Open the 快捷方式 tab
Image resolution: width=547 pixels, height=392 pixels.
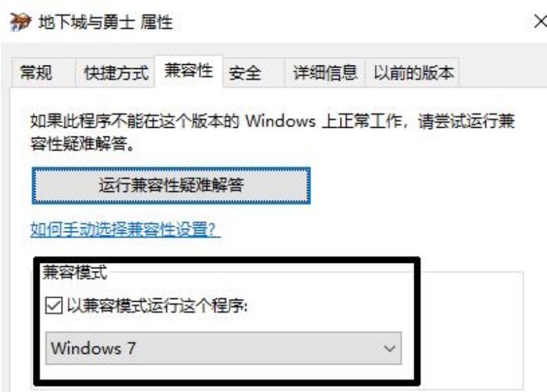[x=116, y=72]
